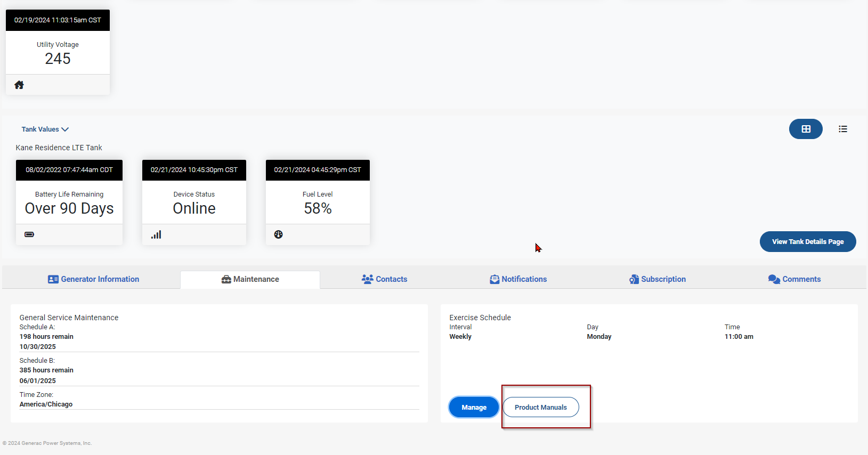Click the 11:00 am exercise time

coord(739,337)
